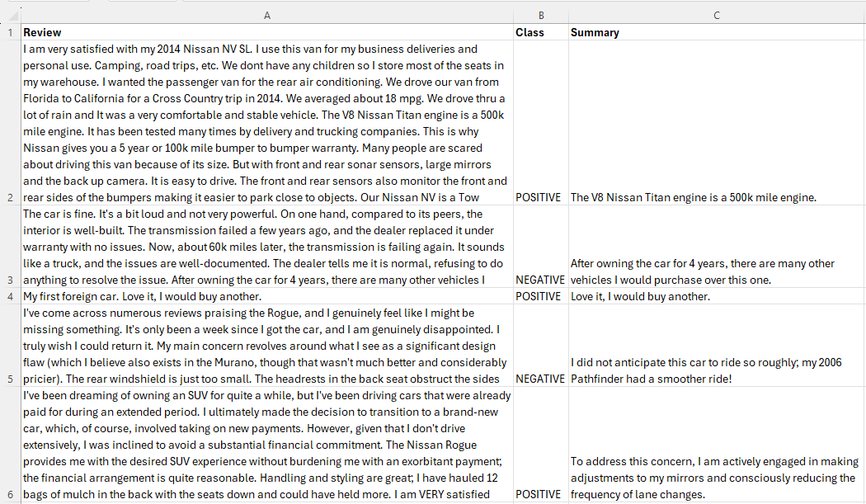Select row 2 header
This screenshot has width=866, height=504.
coord(9,122)
